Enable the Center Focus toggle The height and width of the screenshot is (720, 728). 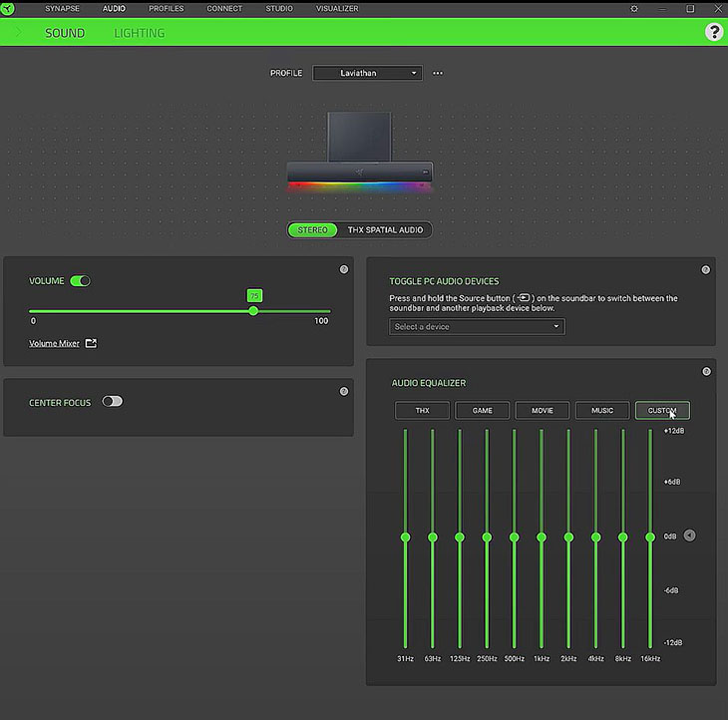pos(113,401)
